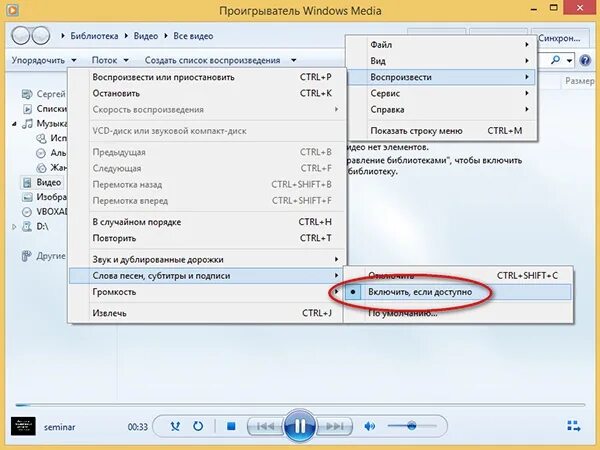
Task: Skip to the previous track
Action: tap(265, 426)
